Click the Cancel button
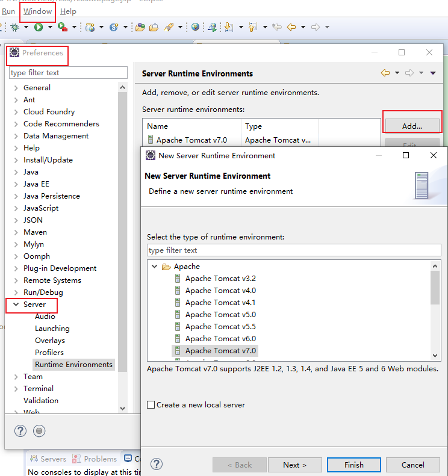The height and width of the screenshot is (476, 448). pos(412,465)
